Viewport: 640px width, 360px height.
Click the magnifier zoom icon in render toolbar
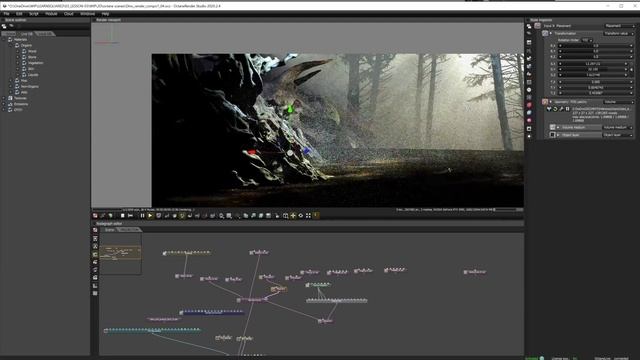pyautogui.click(x=222, y=216)
